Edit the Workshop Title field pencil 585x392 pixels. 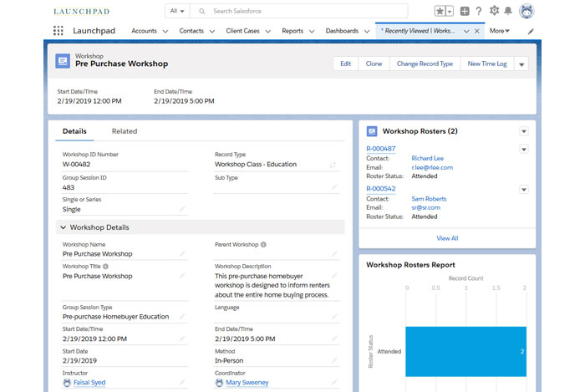tap(182, 276)
